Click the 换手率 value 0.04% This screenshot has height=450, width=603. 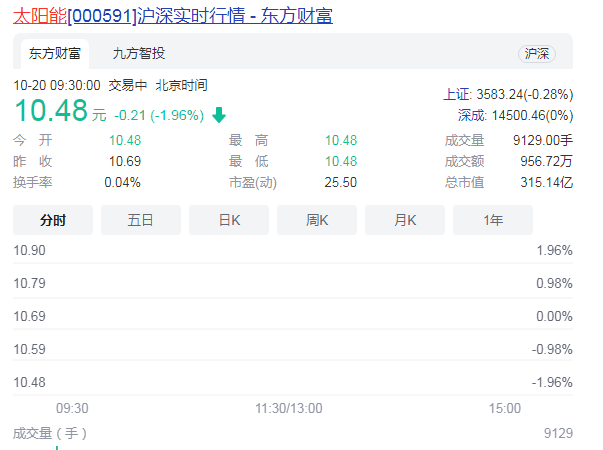tap(123, 182)
